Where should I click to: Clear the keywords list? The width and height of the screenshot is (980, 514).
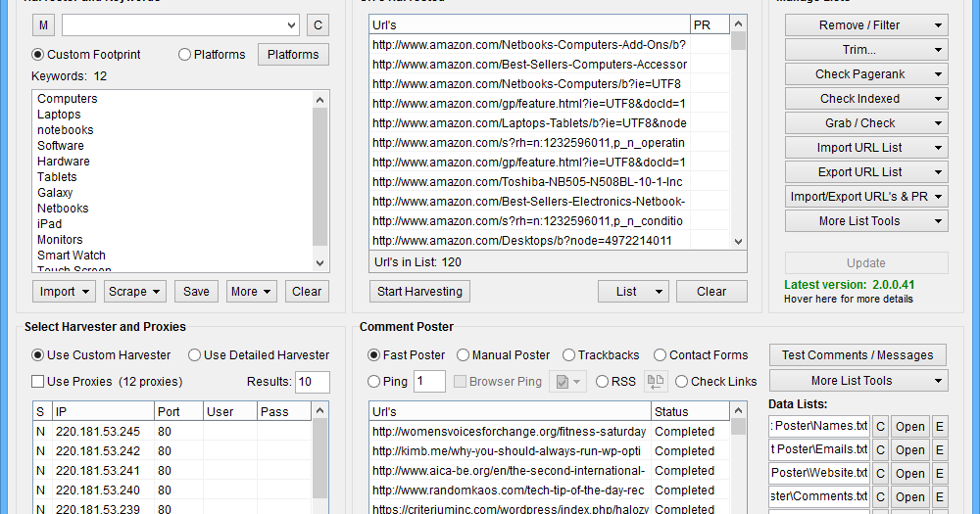[x=307, y=292]
